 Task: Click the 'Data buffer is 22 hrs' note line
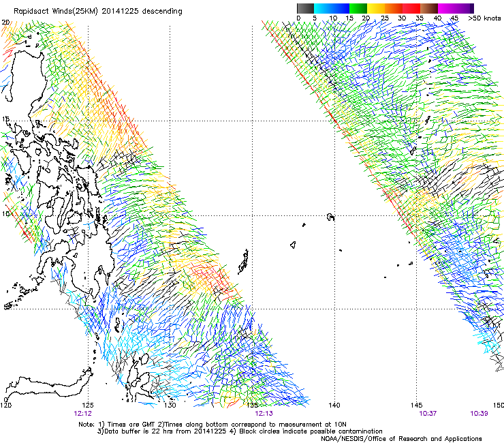click(x=240, y=431)
